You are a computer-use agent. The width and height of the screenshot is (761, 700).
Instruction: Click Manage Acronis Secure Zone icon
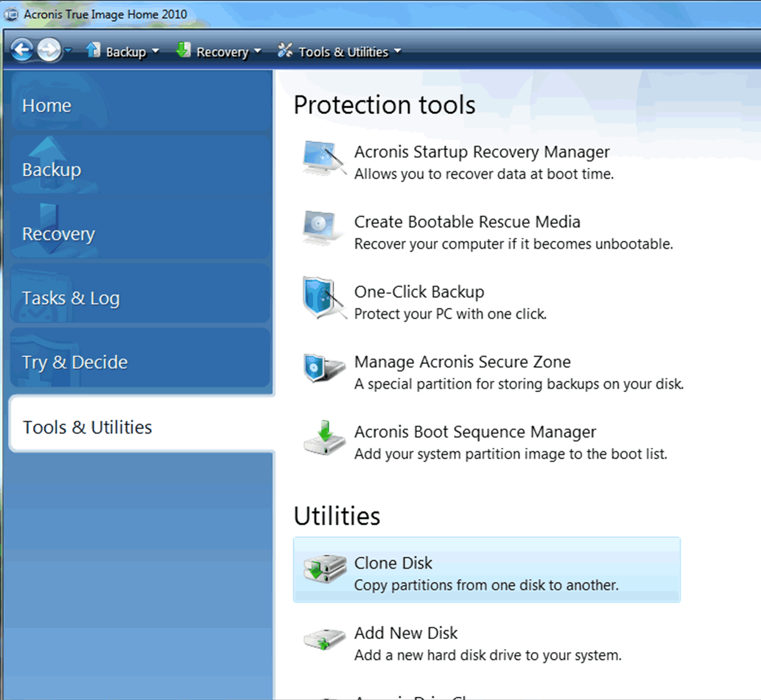coord(324,368)
